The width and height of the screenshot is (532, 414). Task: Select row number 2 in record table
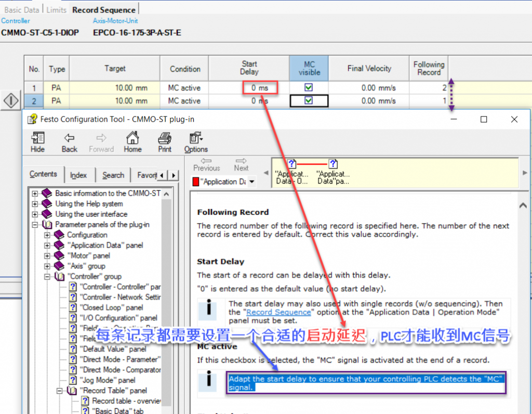[x=34, y=101]
